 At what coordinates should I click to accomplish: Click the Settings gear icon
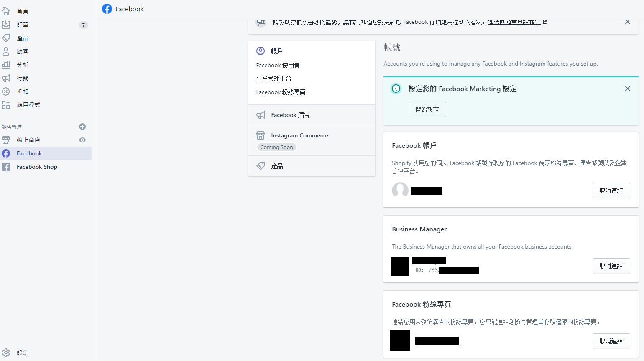[x=6, y=353]
